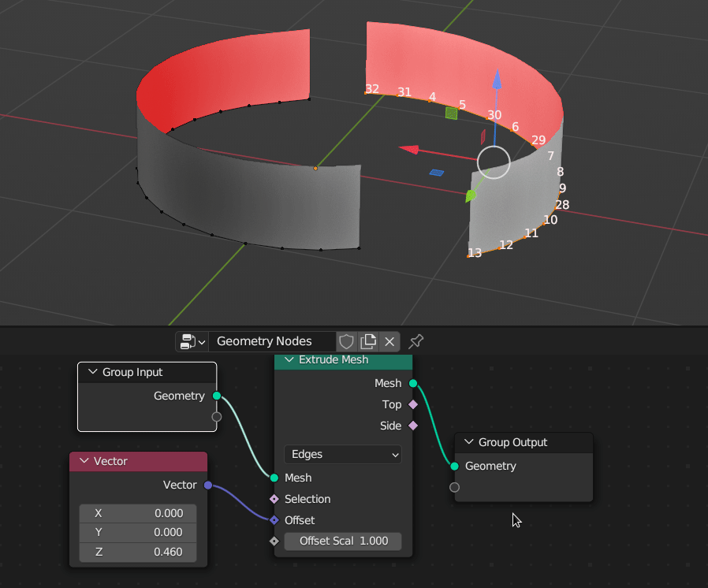Unlink the Geometry Nodes tree with the X button

389,341
